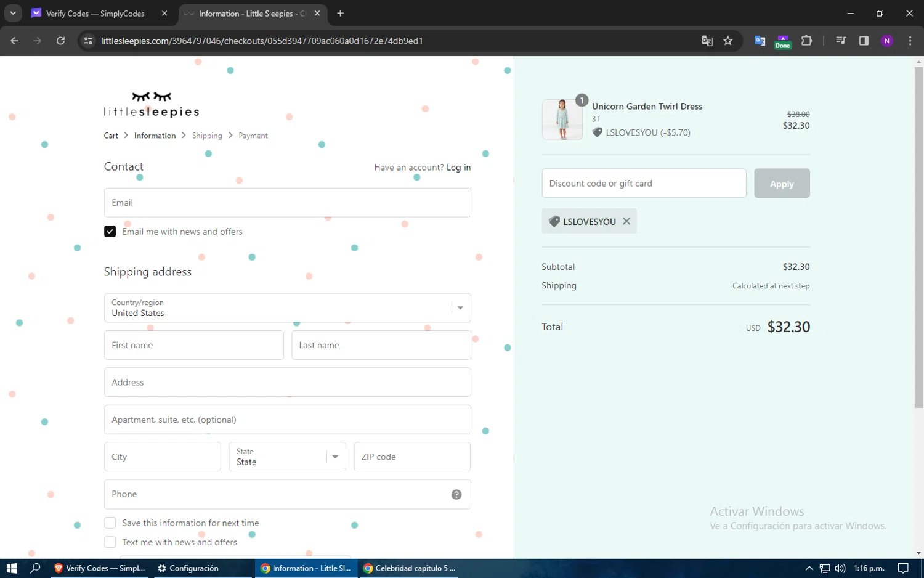Switch to Verify Codes — SimplyCodes tab

(95, 14)
